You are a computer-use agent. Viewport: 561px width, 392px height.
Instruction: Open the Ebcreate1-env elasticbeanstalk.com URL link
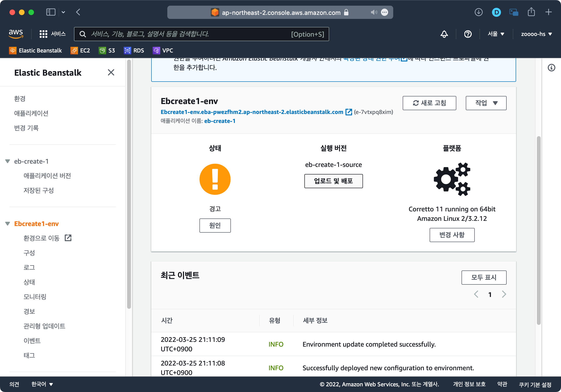click(x=252, y=112)
